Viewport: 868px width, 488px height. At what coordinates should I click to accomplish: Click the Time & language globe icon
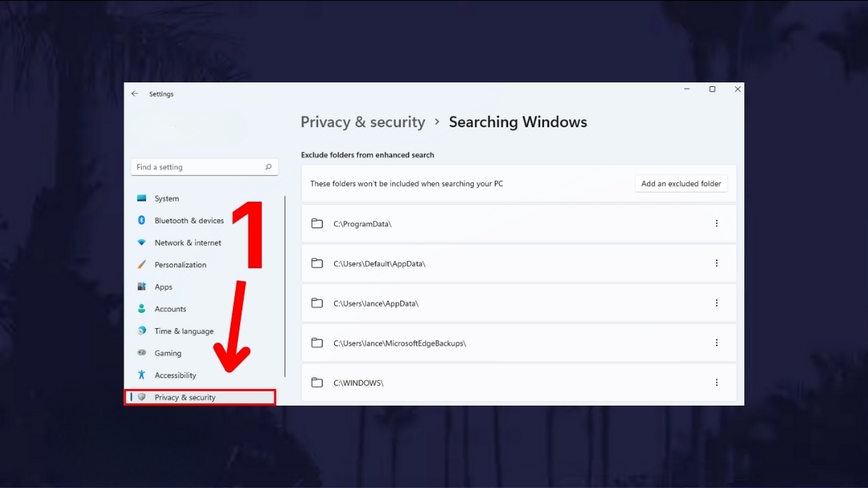click(x=142, y=331)
